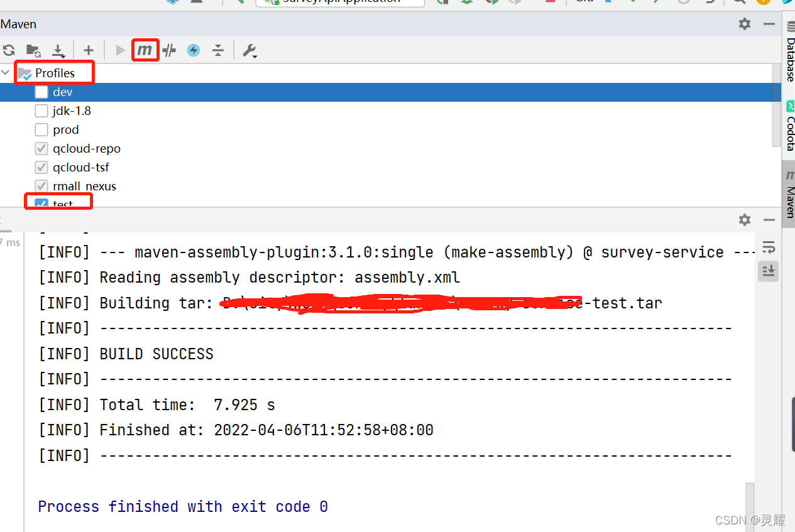
Task: Enable Maven offline mode
Action: pos(193,50)
